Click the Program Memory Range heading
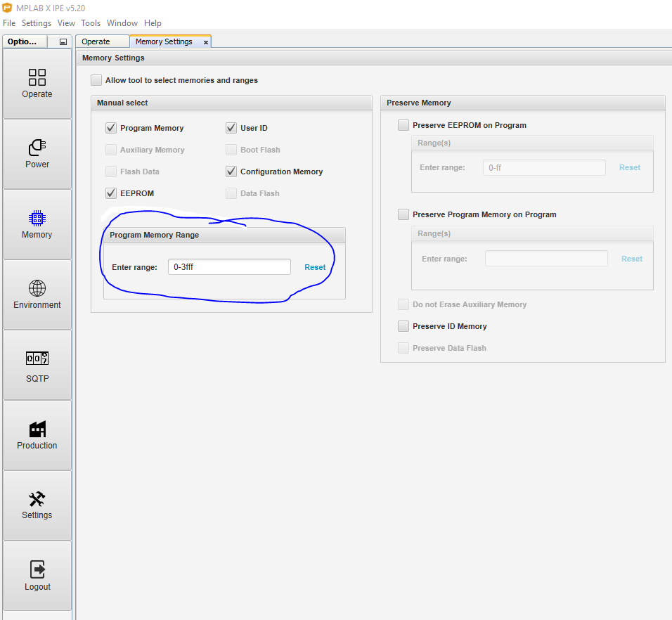 (154, 235)
